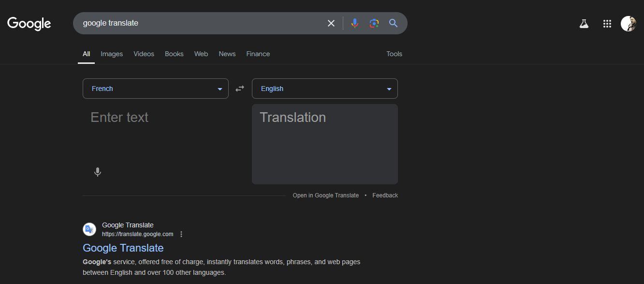Clear the search box with X icon
644x284 pixels.
331,23
